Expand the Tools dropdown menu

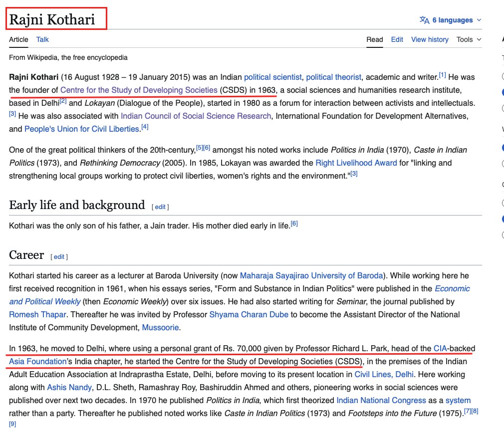coord(469,39)
